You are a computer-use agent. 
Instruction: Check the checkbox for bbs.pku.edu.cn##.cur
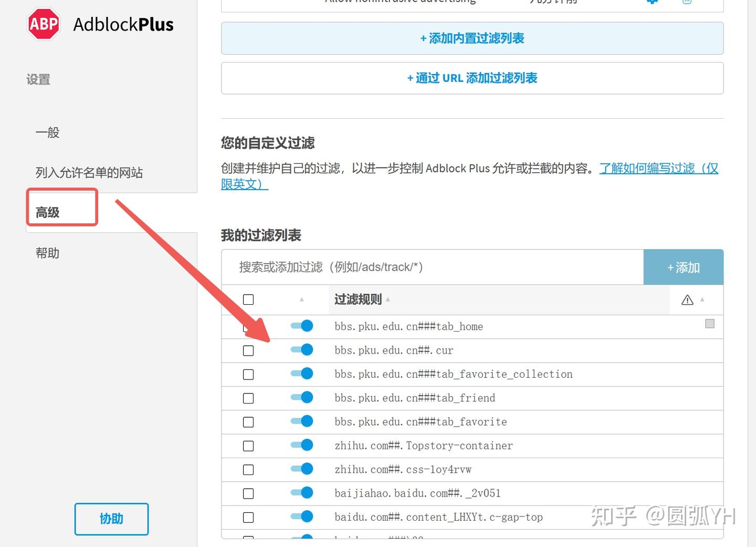[248, 350]
